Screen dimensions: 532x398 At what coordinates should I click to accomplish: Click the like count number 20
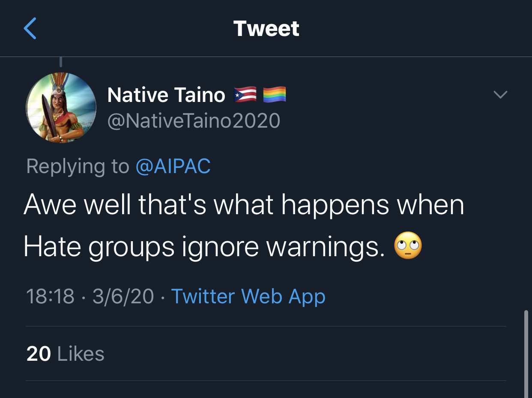coord(39,354)
